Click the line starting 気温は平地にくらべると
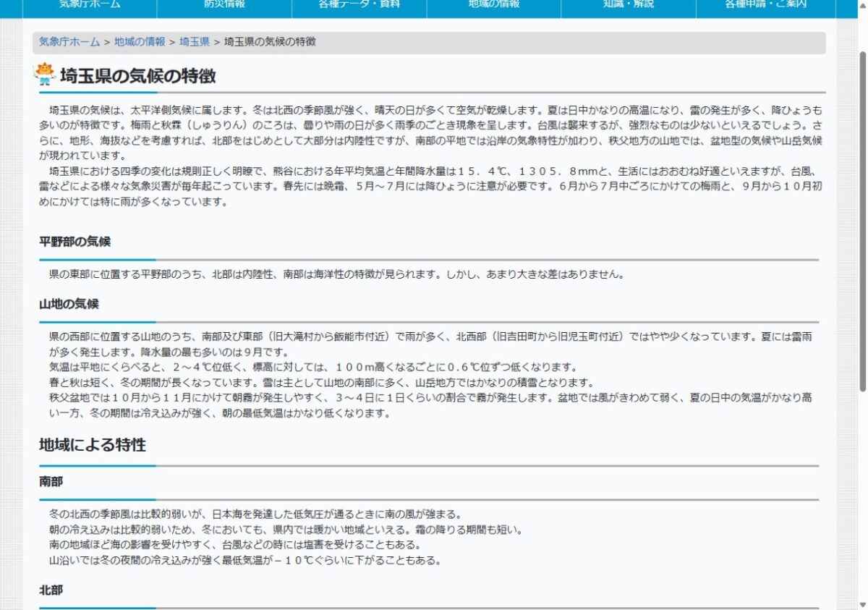 pyautogui.click(x=313, y=368)
